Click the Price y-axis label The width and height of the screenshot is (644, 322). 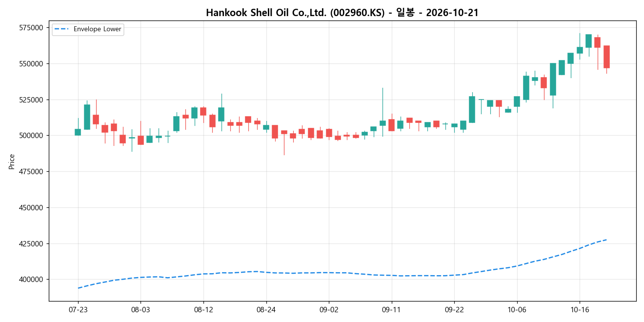12,161
